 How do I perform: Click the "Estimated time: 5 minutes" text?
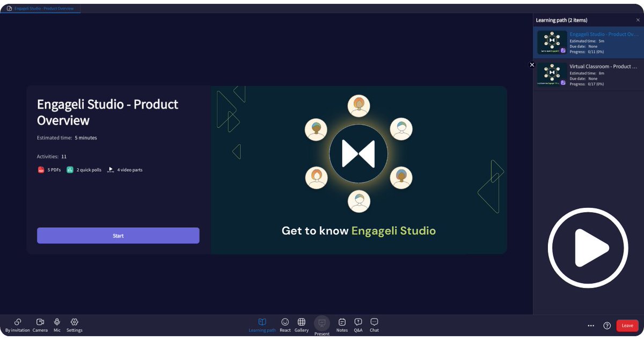[67, 138]
